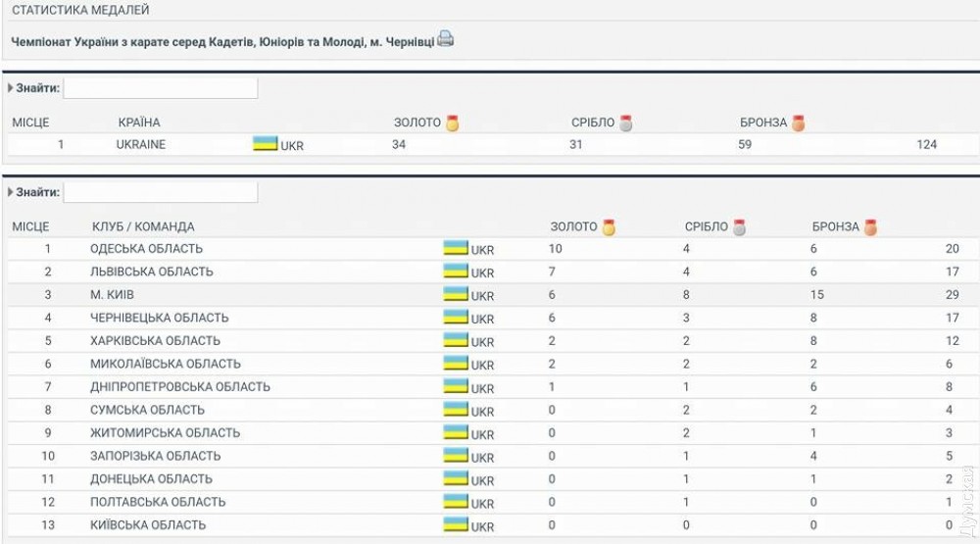This screenshot has width=980, height=544.
Task: Click the bronze medal icon in country table
Action: [799, 124]
